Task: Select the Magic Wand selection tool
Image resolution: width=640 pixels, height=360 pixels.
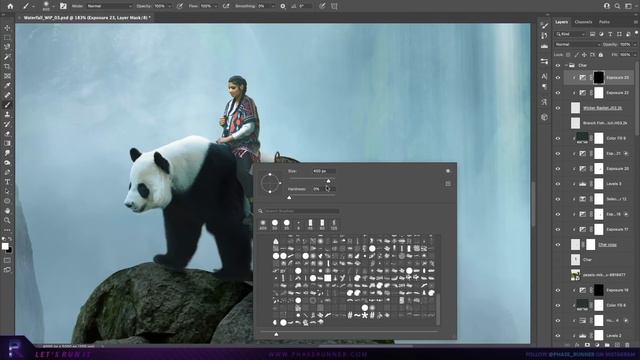Action: click(7, 57)
